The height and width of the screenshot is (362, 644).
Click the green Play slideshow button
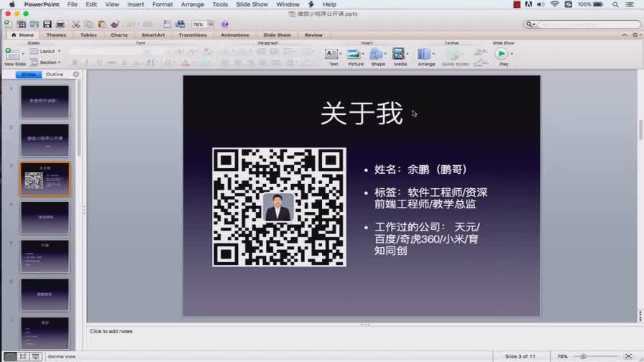(x=501, y=53)
